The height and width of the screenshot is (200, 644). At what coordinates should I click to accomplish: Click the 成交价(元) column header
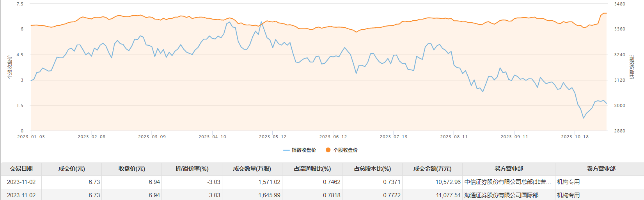click(71, 169)
